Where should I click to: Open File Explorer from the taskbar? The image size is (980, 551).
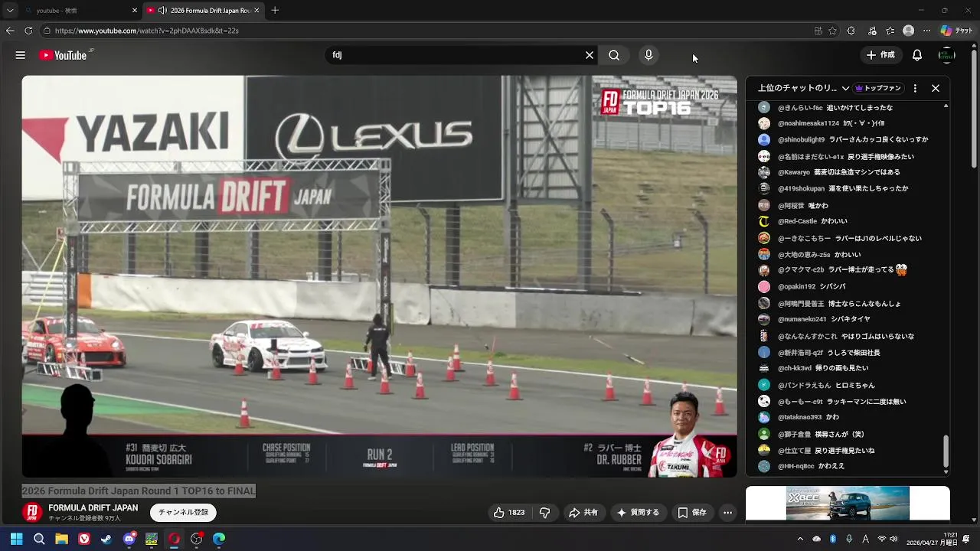[61, 539]
